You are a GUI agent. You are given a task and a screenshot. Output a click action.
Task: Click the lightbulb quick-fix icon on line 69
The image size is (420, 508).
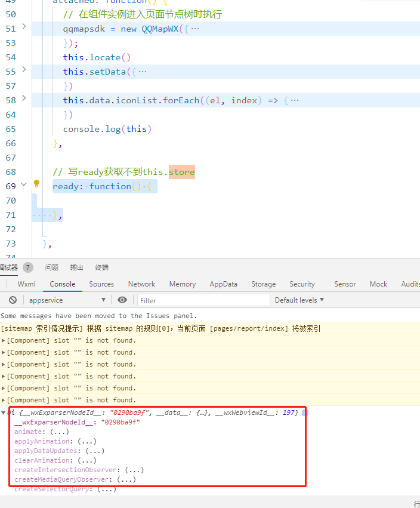pos(36,184)
